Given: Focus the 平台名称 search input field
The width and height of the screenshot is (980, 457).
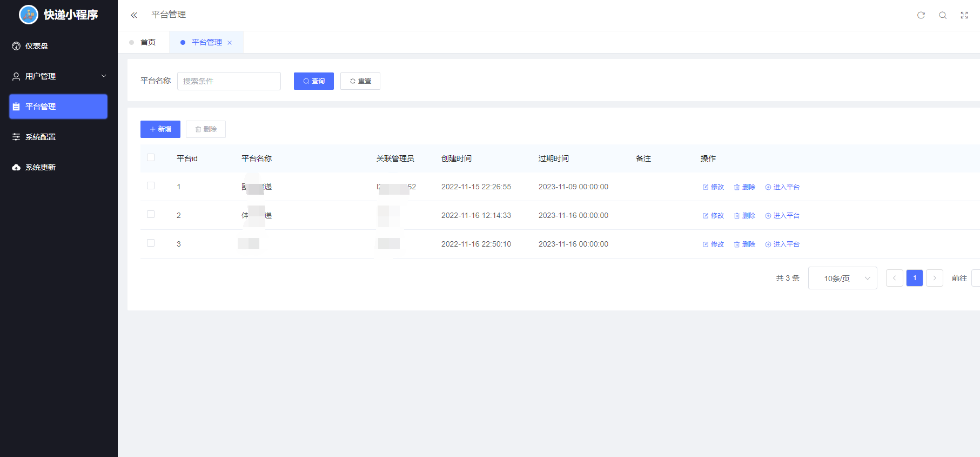Looking at the screenshot, I should 229,81.
